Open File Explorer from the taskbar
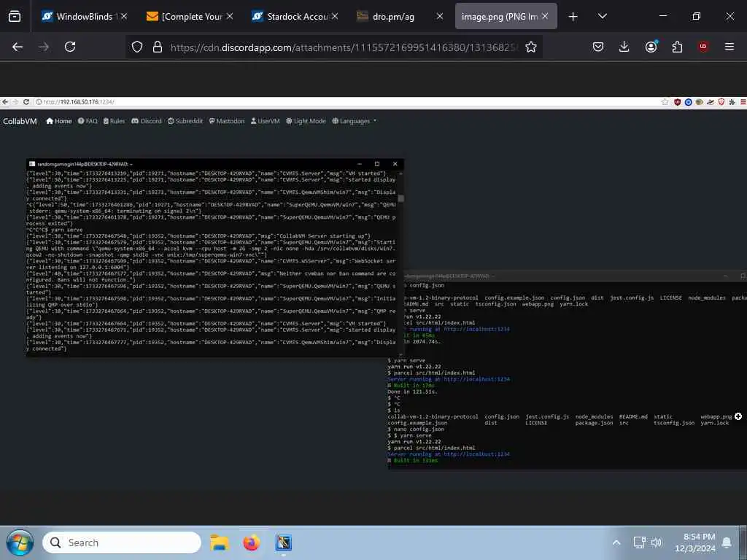 [x=220, y=542]
